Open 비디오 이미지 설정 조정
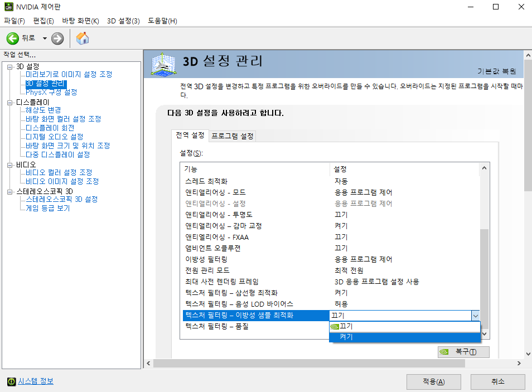 tap(62, 182)
